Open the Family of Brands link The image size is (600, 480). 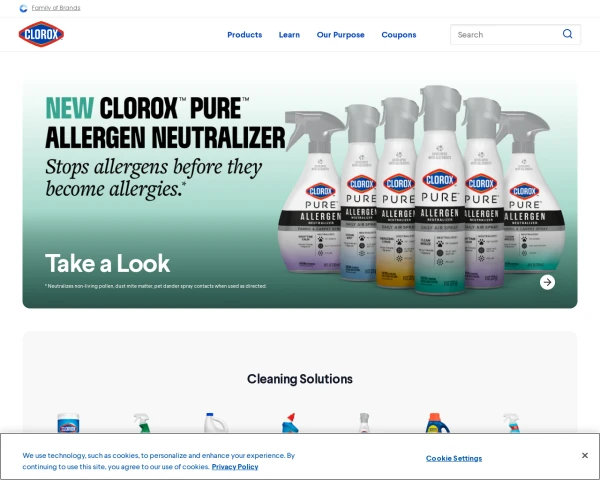(56, 8)
